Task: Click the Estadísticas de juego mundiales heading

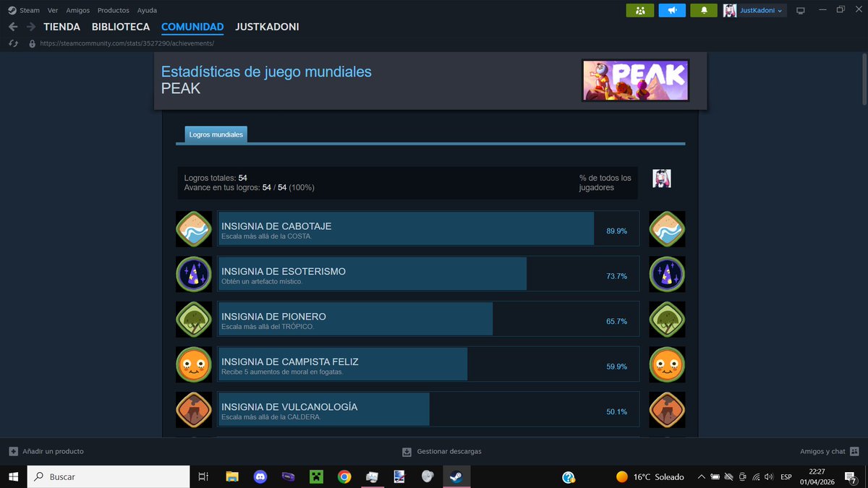Action: (266, 72)
